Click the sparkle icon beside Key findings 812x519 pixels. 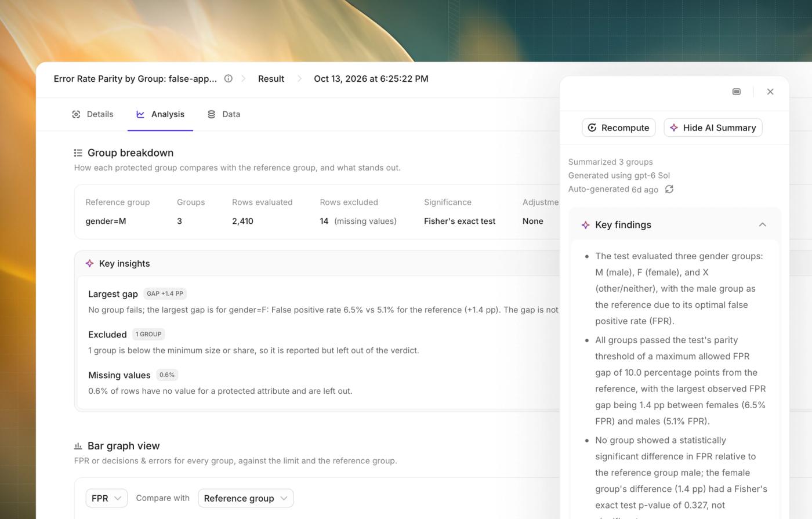(586, 225)
